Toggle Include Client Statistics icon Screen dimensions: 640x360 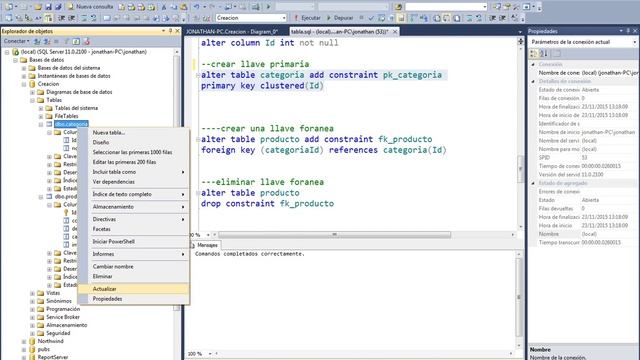pos(424,18)
